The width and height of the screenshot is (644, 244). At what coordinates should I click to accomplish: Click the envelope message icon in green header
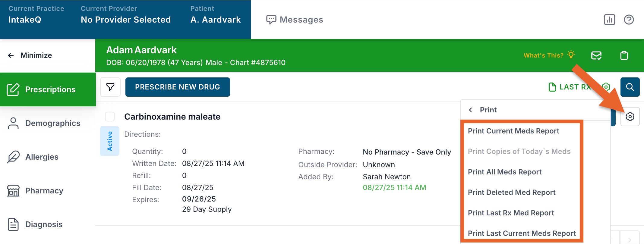(x=596, y=55)
